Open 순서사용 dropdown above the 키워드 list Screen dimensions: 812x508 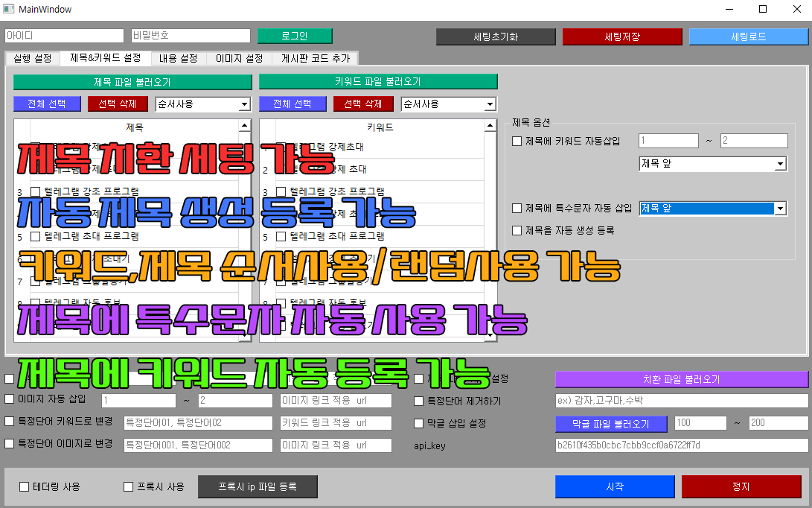[448, 104]
